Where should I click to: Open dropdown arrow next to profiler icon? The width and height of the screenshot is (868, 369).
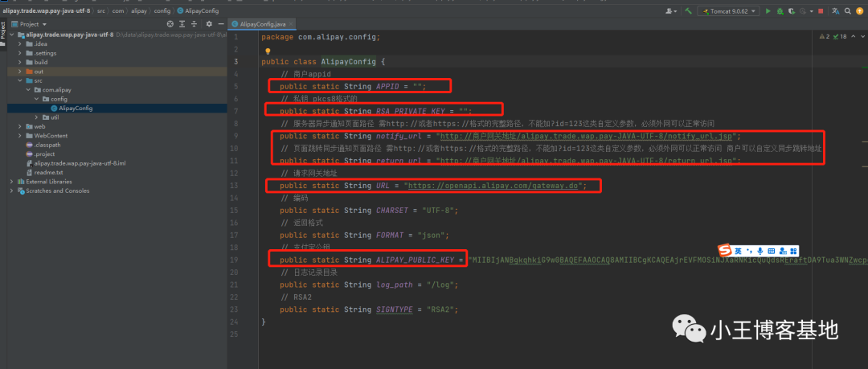[x=812, y=11]
